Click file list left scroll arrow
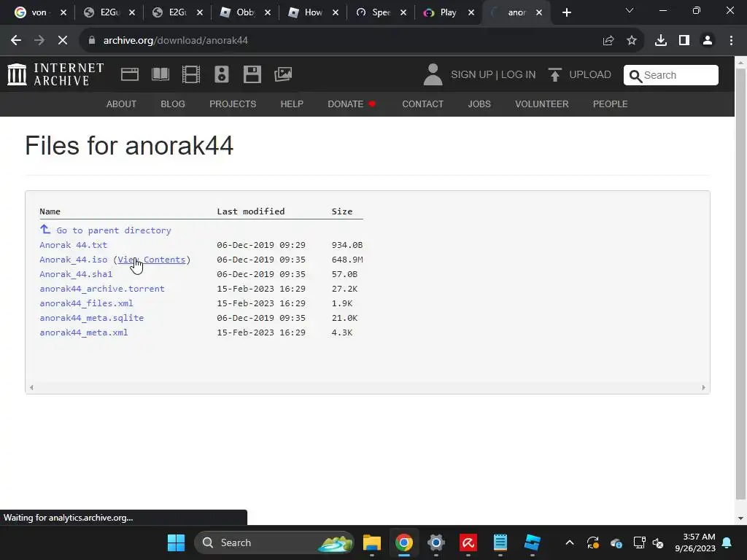Screen dimensions: 747x560 [31, 388]
